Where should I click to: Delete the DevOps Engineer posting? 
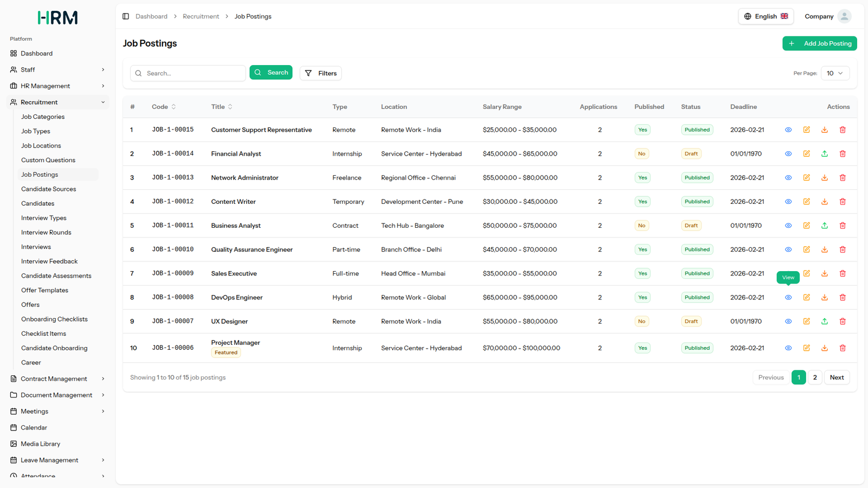pyautogui.click(x=843, y=298)
